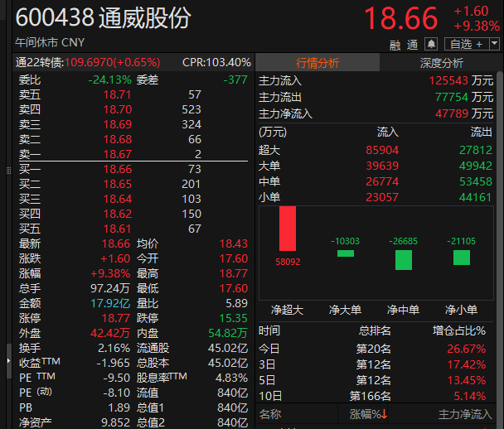Viewport: 504px width, 429px height.
Task: Click the green 净大单 bar -10303
Action: tap(346, 253)
